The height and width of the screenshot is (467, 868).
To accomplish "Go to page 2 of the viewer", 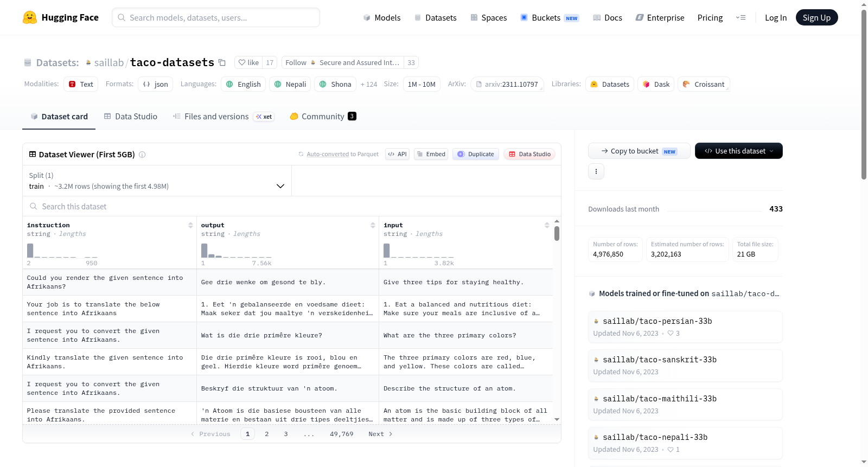I will click(x=267, y=434).
